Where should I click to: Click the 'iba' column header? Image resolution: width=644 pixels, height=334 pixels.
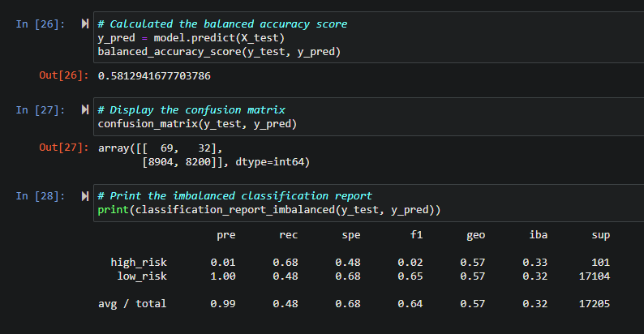(539, 235)
